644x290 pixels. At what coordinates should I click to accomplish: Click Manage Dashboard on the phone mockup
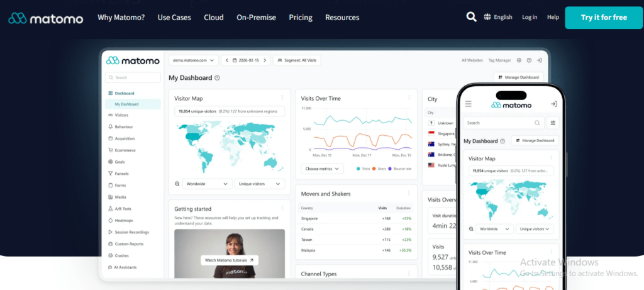(x=535, y=140)
